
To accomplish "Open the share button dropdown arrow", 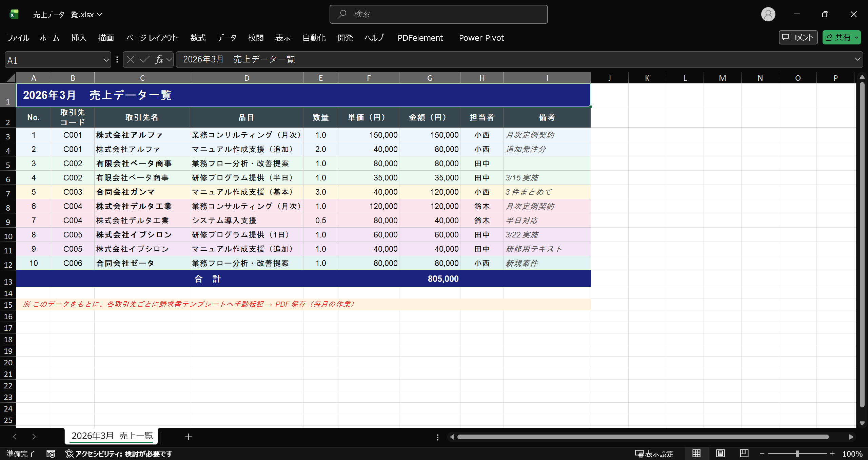I will point(856,38).
